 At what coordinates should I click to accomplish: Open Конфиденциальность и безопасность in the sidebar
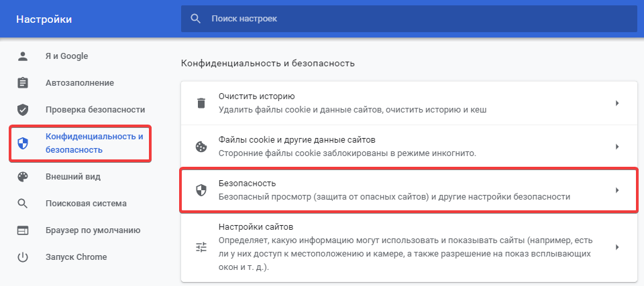click(x=94, y=143)
